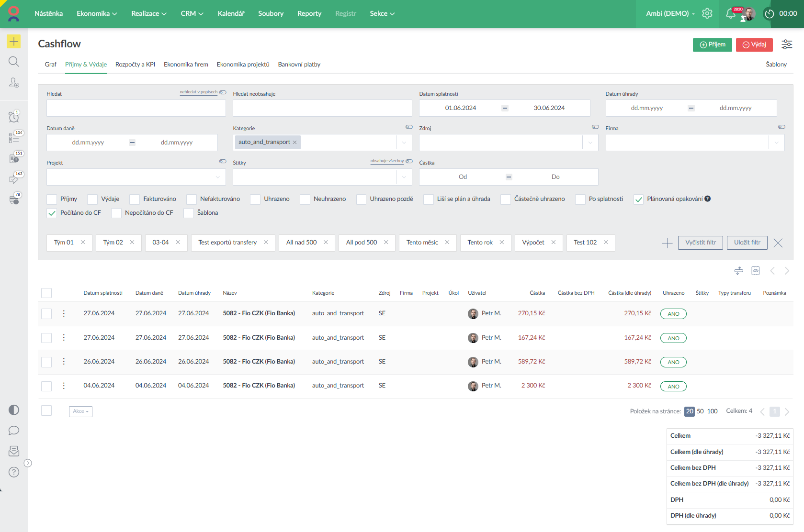804x532 pixels.
Task: Click the Hledat search input field
Action: [136, 108]
